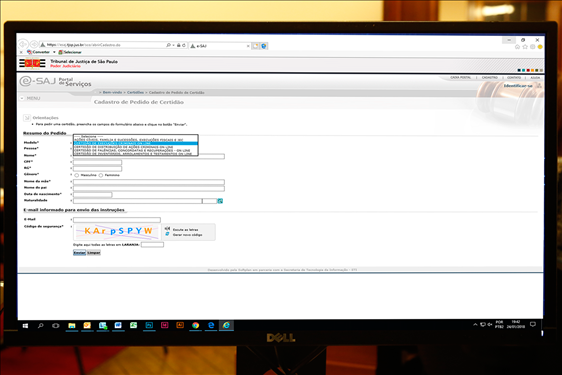This screenshot has width=562, height=375.
Task: Click the Limpar button
Action: coord(94,253)
